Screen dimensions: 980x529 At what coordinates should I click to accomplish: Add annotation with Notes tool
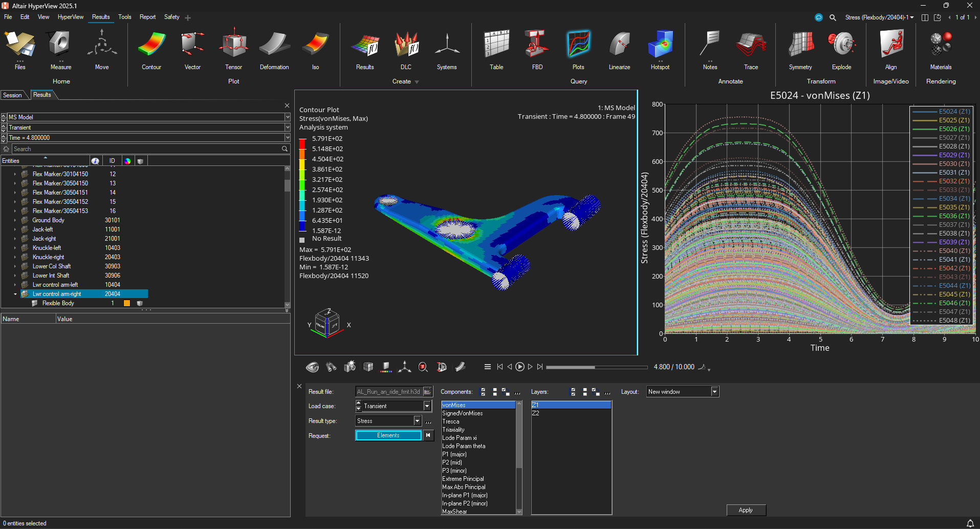tap(710, 50)
